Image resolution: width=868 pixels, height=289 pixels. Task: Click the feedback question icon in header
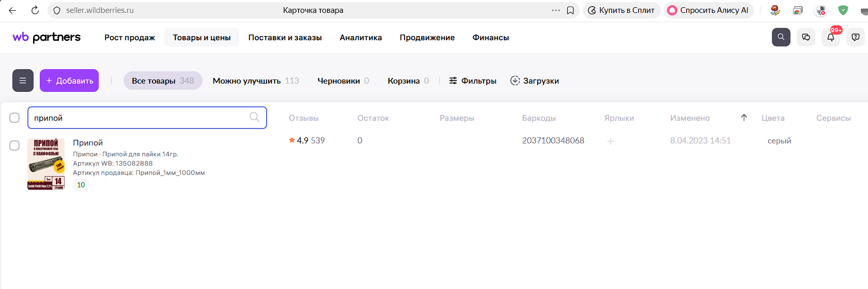click(x=856, y=37)
